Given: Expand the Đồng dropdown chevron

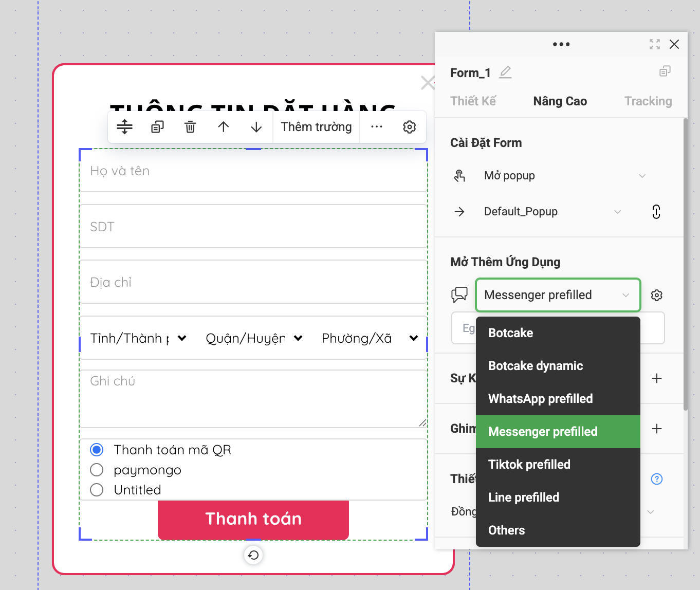Looking at the screenshot, I should 650,512.
